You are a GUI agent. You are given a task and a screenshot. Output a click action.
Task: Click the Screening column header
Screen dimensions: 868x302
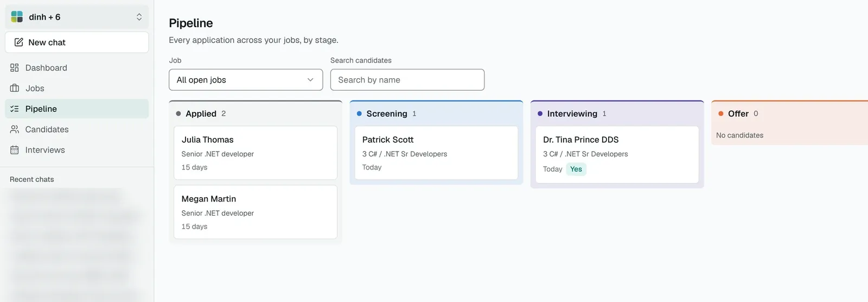click(x=436, y=114)
